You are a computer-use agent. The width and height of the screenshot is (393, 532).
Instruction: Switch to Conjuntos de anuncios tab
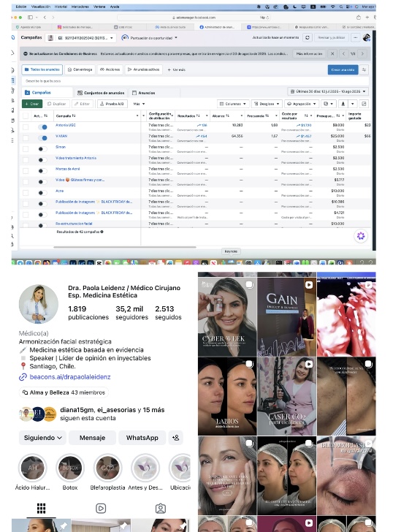pos(101,93)
